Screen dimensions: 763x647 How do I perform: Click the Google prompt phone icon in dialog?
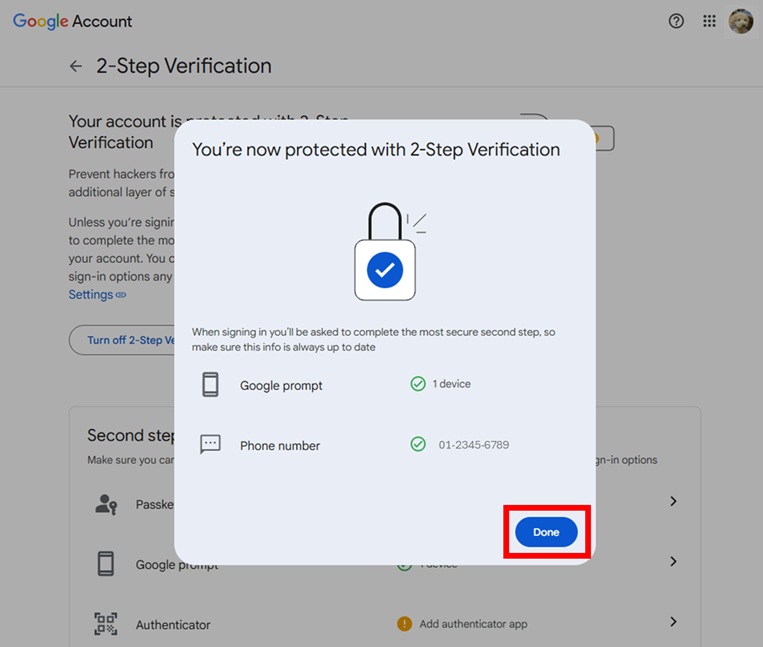point(210,385)
